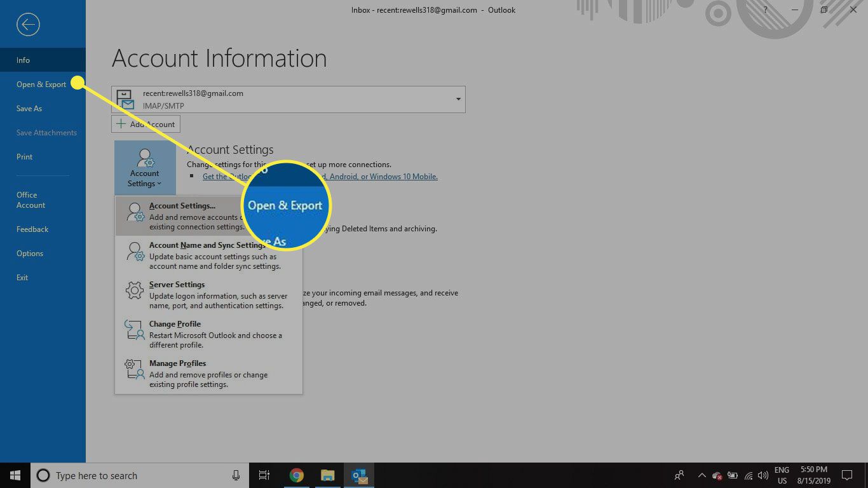868x488 pixels.
Task: Click the Manage Profiles icon
Action: pyautogui.click(x=135, y=370)
